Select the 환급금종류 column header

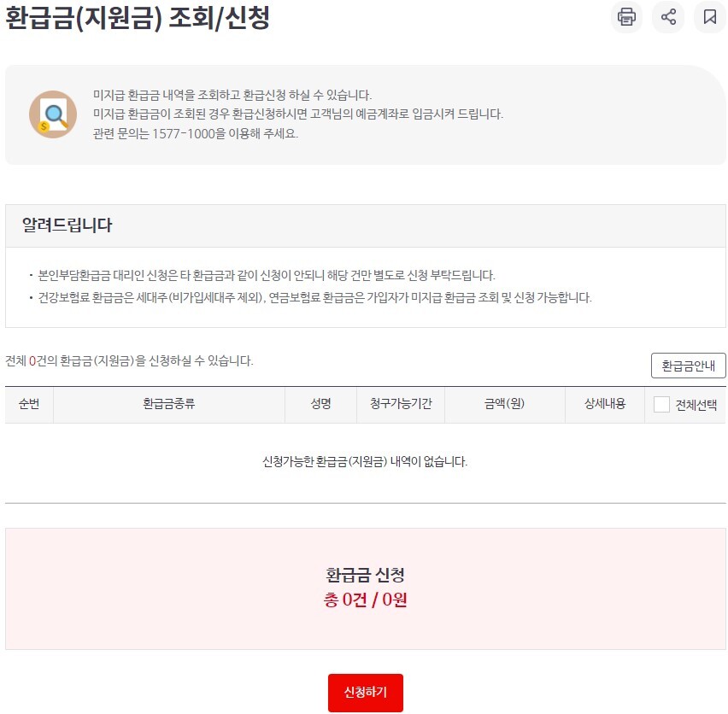click(x=171, y=404)
